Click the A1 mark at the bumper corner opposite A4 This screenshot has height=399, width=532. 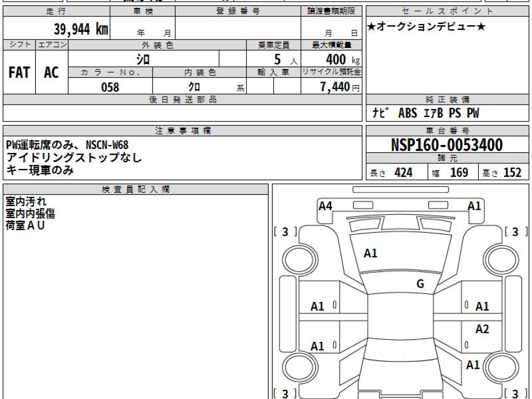pyautogui.click(x=474, y=205)
